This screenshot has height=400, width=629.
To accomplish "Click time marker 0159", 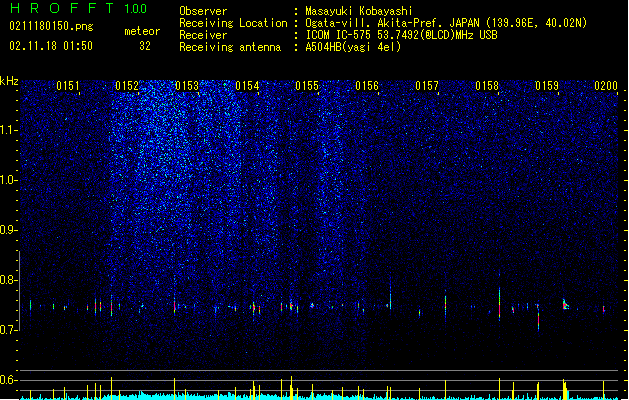I will 547,86.
